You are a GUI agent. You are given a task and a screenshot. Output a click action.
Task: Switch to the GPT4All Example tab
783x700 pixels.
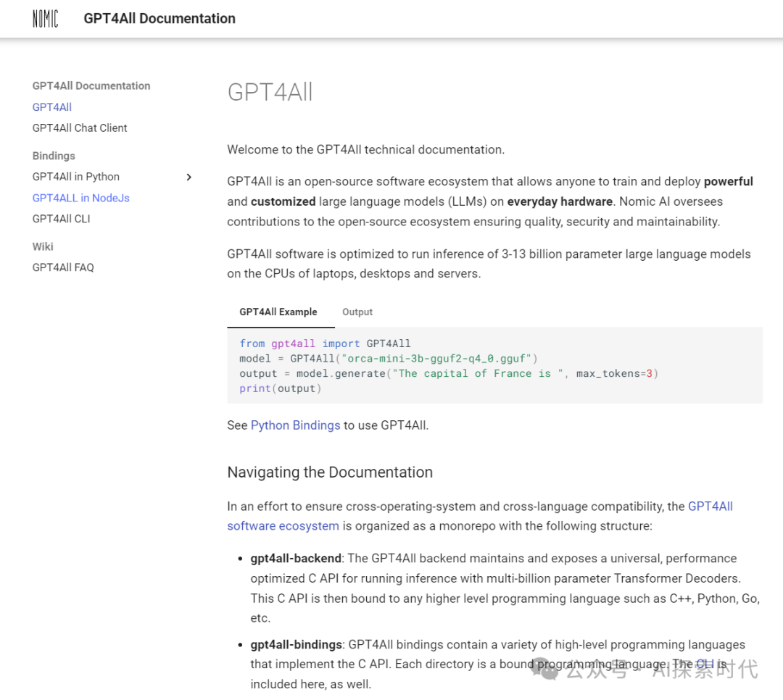[x=278, y=312]
